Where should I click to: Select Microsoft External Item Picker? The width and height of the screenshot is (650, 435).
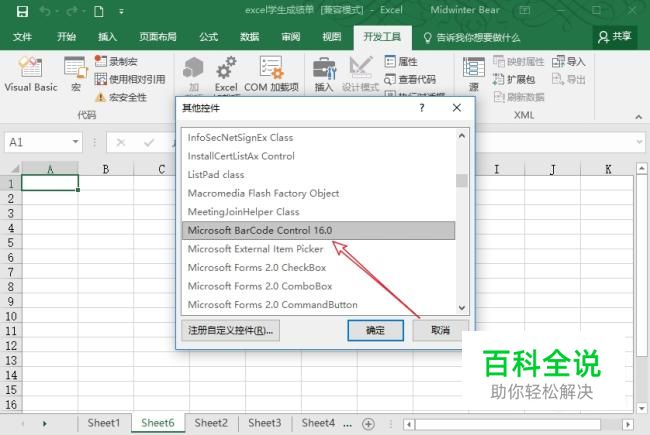tap(318, 249)
